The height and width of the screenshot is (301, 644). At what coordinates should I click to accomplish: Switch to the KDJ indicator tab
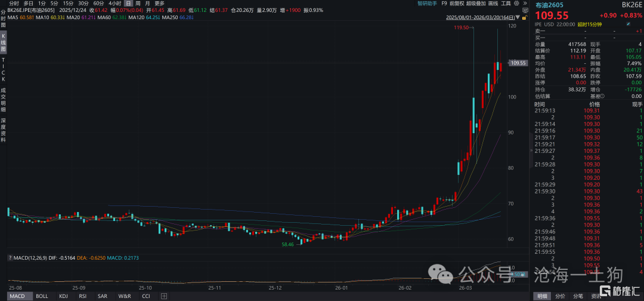(63, 296)
